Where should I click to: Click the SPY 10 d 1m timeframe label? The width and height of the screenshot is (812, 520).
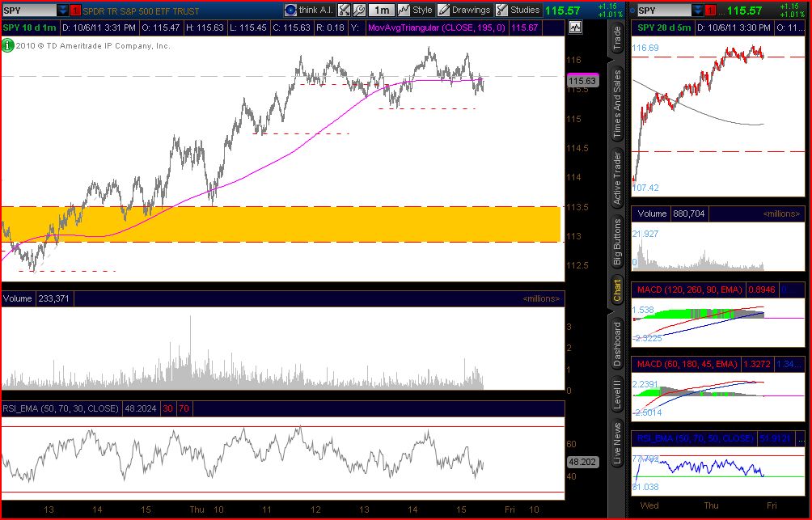(x=29, y=27)
